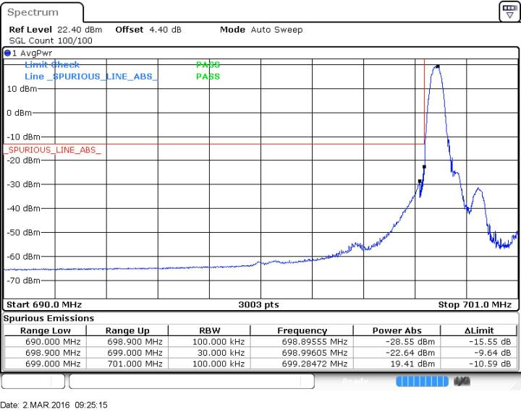Click the Spurious Emissions table title

point(49,318)
